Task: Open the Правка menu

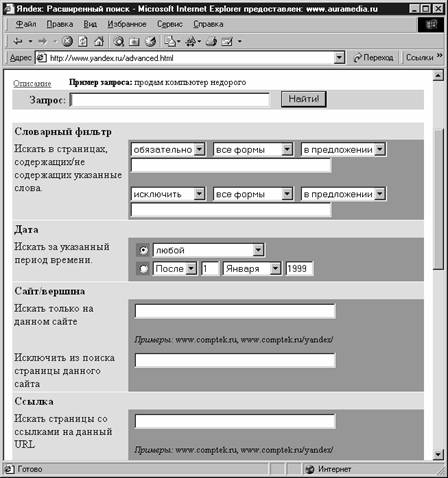Action: pos(60,24)
